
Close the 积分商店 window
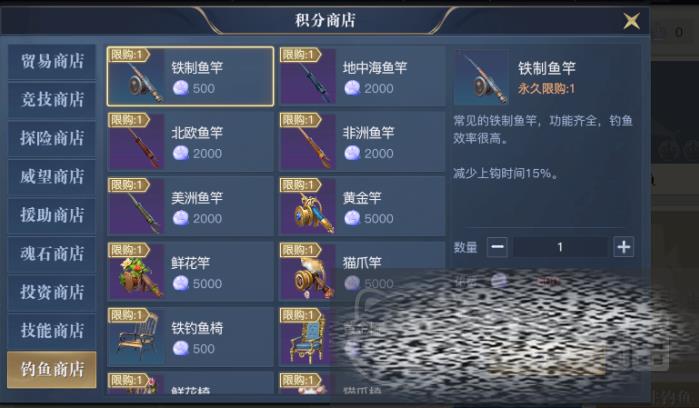click(631, 21)
